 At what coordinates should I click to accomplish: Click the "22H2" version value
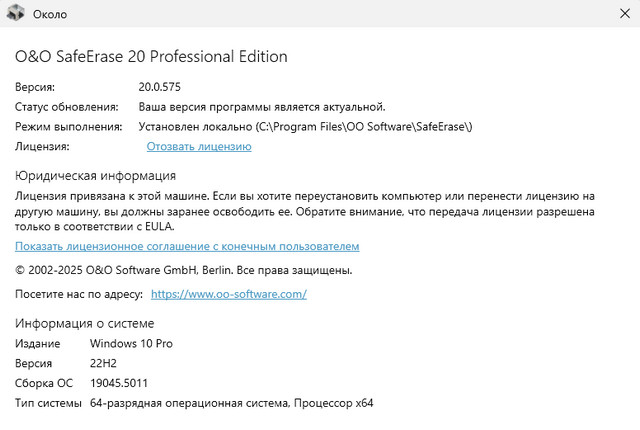click(x=105, y=363)
